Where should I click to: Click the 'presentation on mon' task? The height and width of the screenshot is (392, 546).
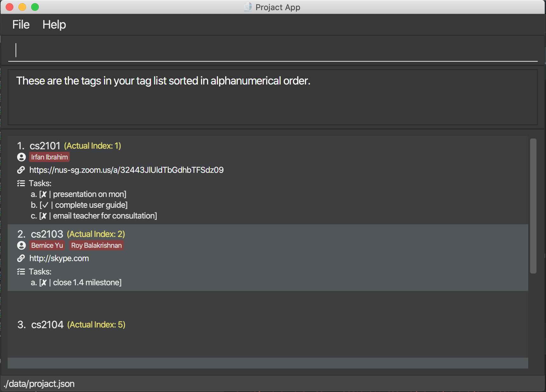click(x=78, y=194)
